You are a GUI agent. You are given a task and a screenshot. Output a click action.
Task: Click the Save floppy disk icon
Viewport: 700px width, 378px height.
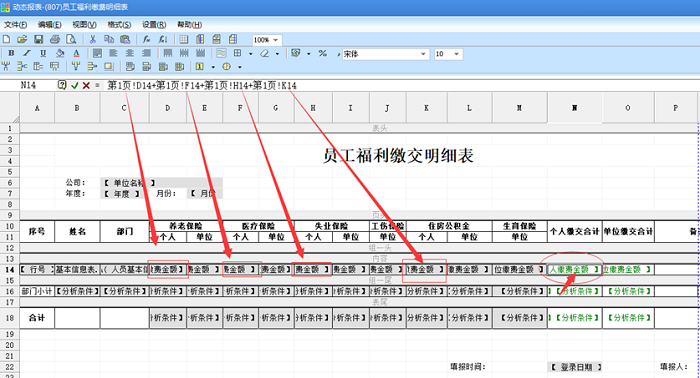tap(39, 39)
